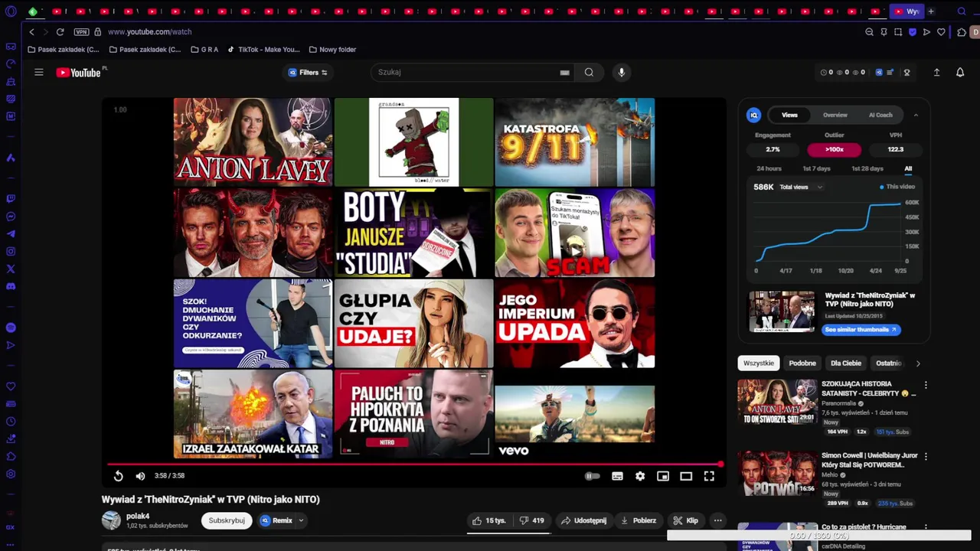Open X Twitter in the Opera sidebar
Viewport: 980px width, 551px height.
pos(11,269)
